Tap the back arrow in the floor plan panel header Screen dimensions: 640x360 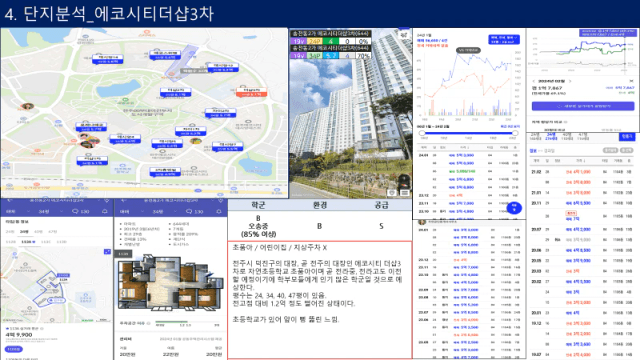[x=123, y=201]
